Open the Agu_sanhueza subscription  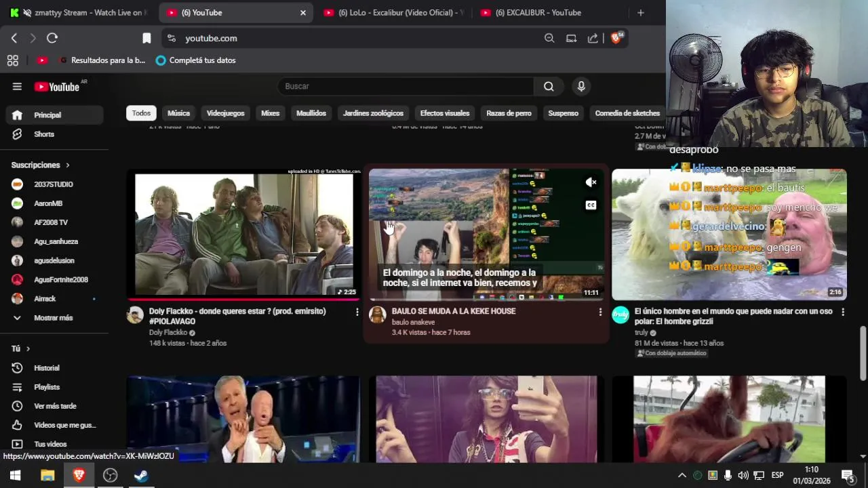[x=54, y=241]
